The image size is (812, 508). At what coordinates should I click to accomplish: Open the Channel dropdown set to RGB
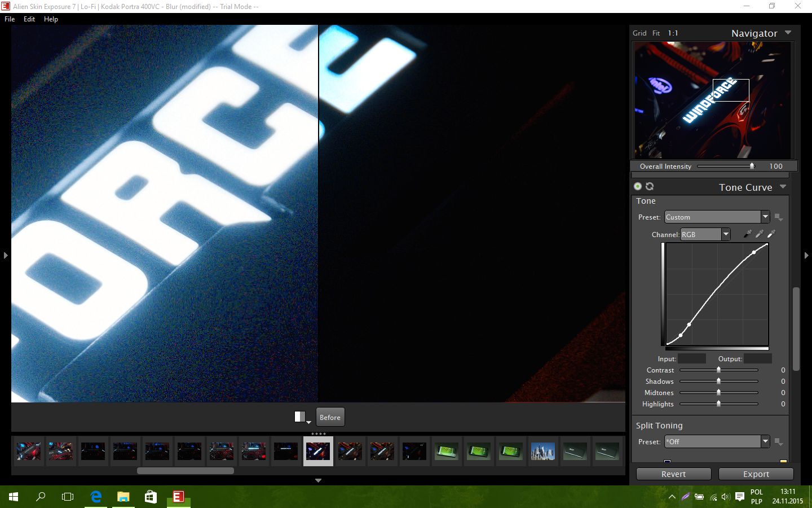(705, 234)
